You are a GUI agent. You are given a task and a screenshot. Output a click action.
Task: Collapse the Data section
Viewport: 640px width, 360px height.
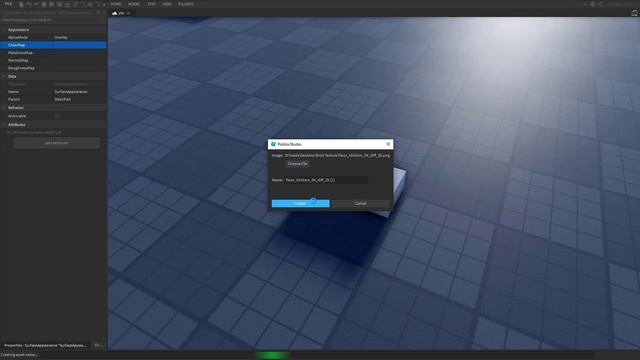4,76
